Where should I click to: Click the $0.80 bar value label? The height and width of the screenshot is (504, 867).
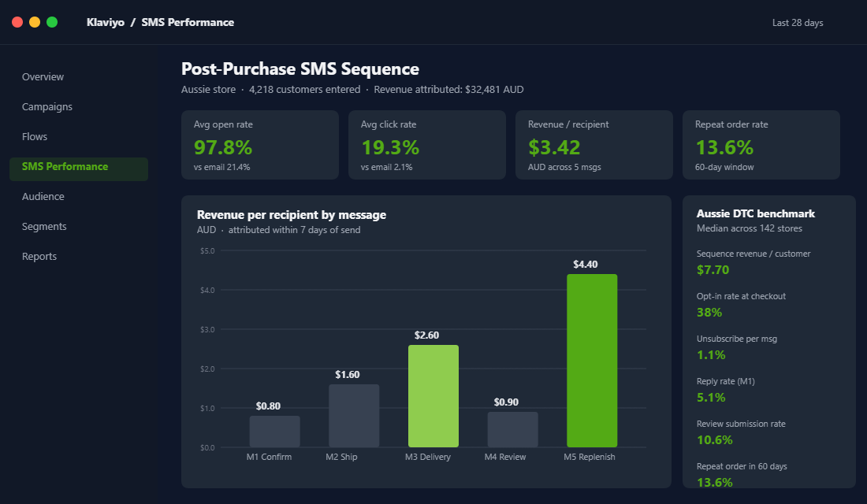click(x=268, y=406)
